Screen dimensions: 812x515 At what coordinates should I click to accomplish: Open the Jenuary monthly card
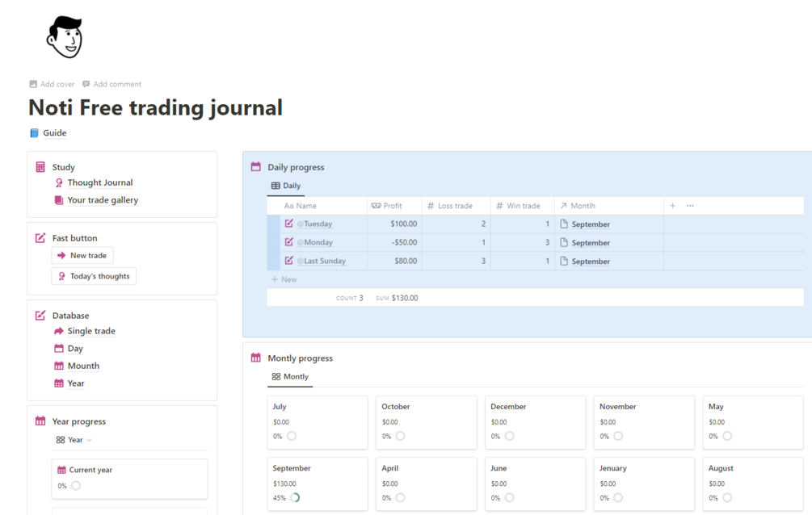point(644,484)
